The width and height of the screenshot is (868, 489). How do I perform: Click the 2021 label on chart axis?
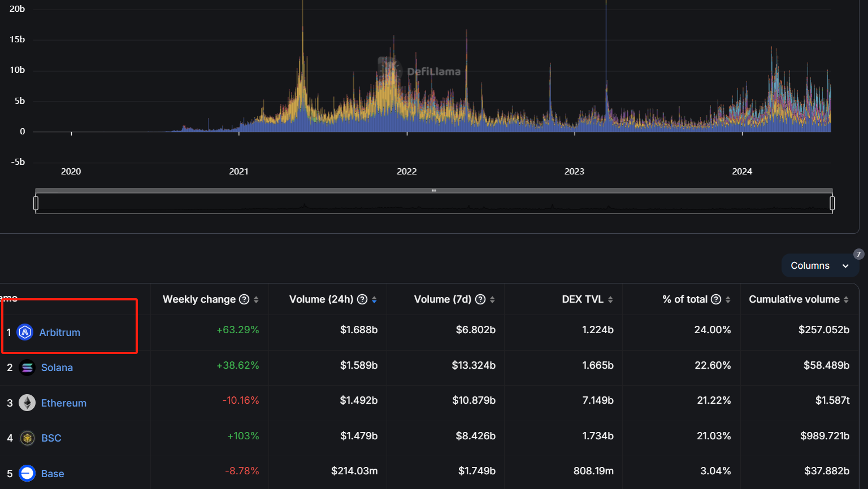click(238, 172)
